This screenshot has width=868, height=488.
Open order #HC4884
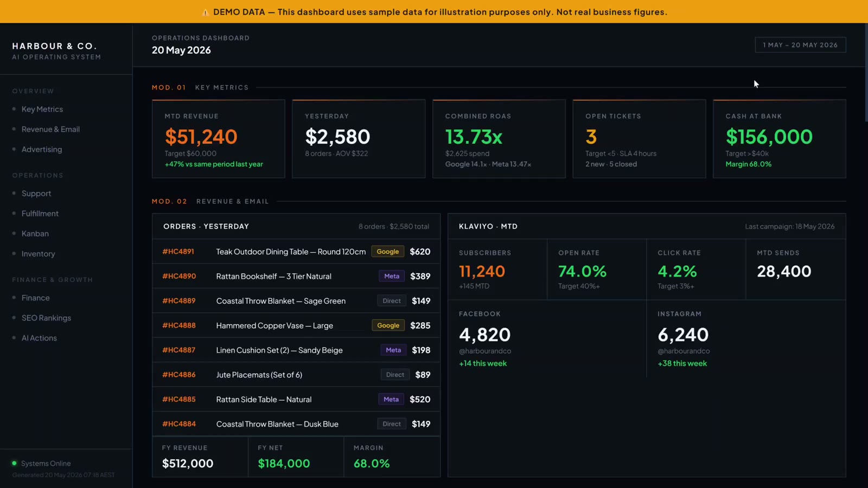tap(179, 424)
